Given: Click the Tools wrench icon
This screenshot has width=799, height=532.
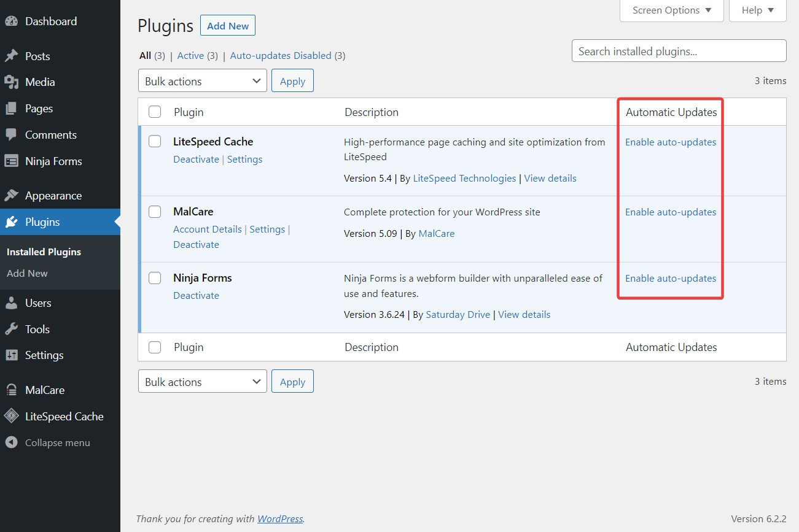Looking at the screenshot, I should 12,330.
